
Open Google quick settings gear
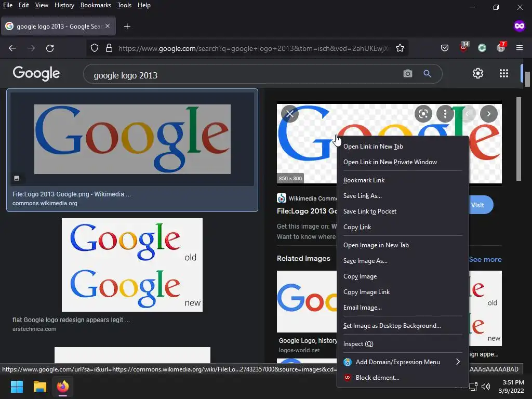coord(478,73)
